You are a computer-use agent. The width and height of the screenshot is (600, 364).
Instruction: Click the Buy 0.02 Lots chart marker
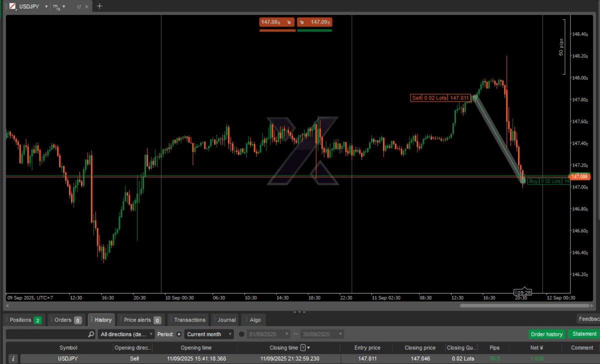(548, 181)
